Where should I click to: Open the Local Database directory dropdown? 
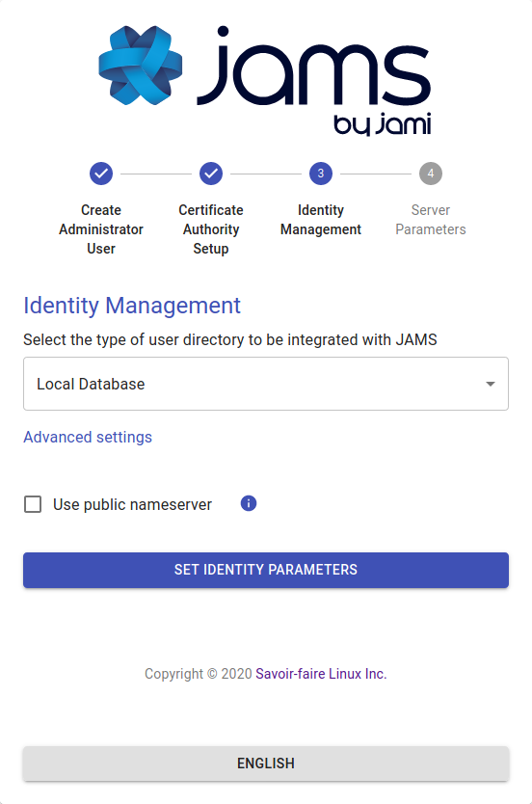[266, 384]
